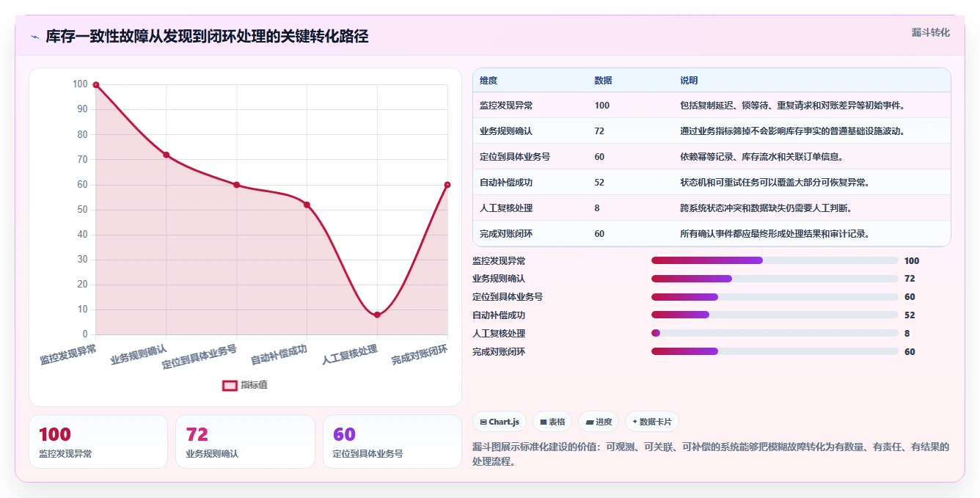Click the Chart.js tag
980x498 pixels.
coord(500,422)
